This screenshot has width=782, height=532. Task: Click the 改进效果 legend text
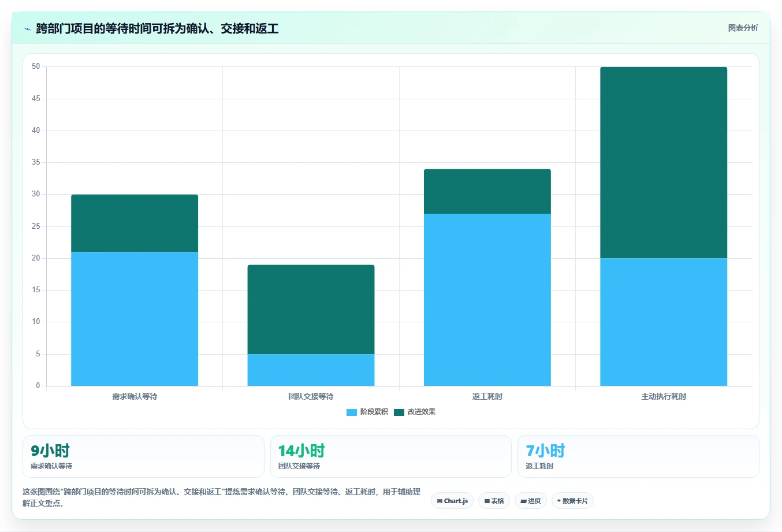coord(422,412)
